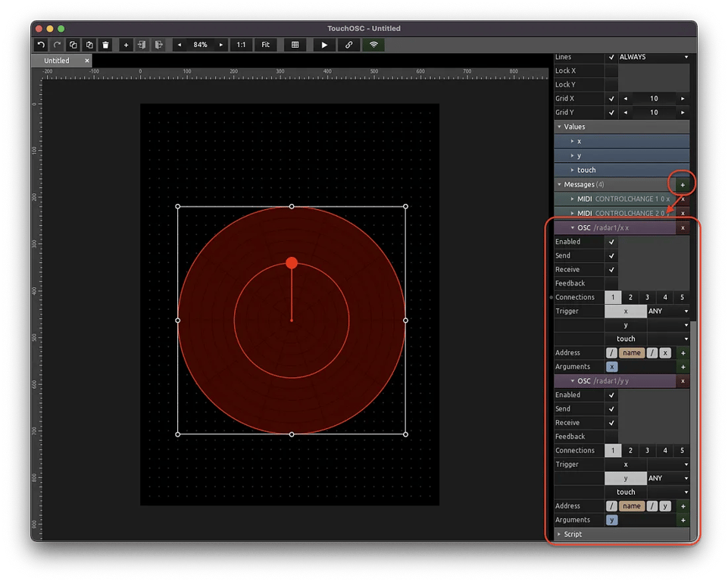This screenshot has width=728, height=582.
Task: Uncheck the Grid X checkbox
Action: 611,99
